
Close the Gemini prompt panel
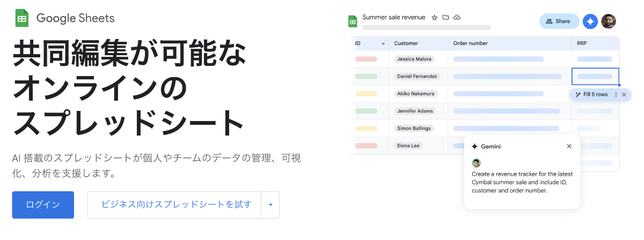569,146
